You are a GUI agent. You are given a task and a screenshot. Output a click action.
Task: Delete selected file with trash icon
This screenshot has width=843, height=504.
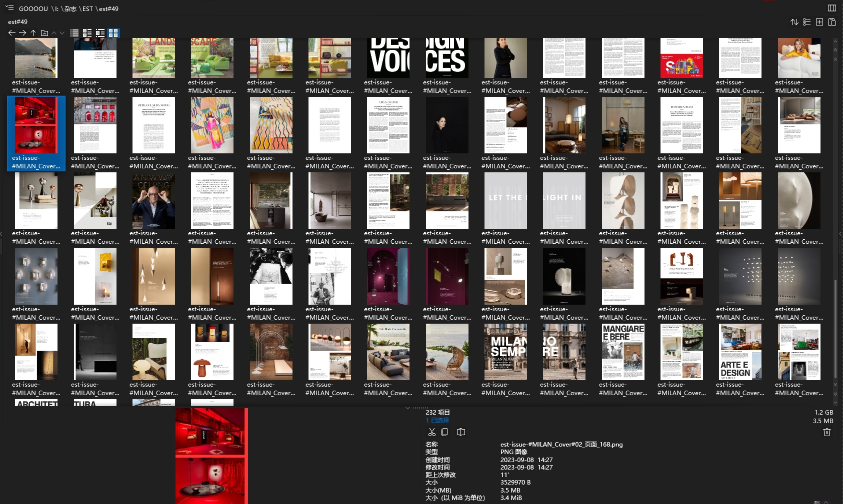click(827, 433)
